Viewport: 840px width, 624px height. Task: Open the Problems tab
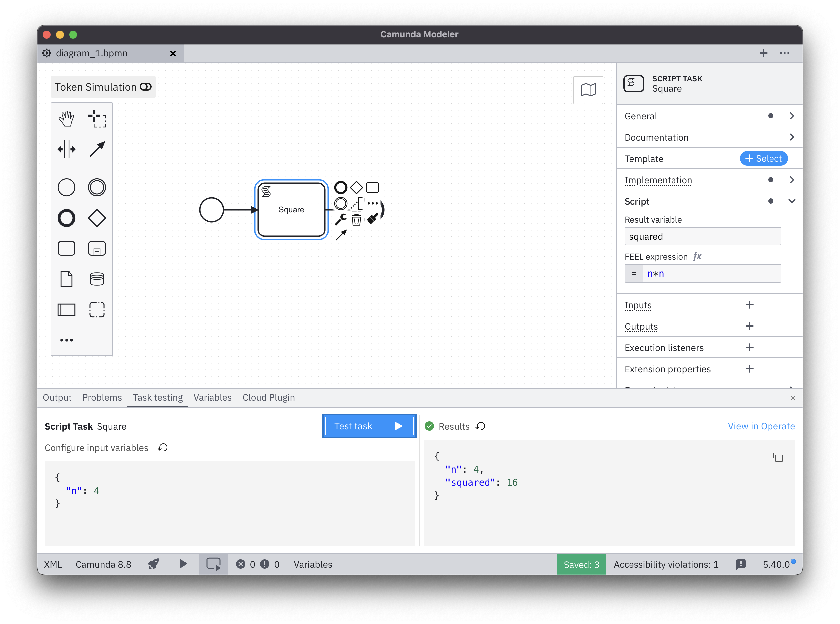[x=102, y=398]
